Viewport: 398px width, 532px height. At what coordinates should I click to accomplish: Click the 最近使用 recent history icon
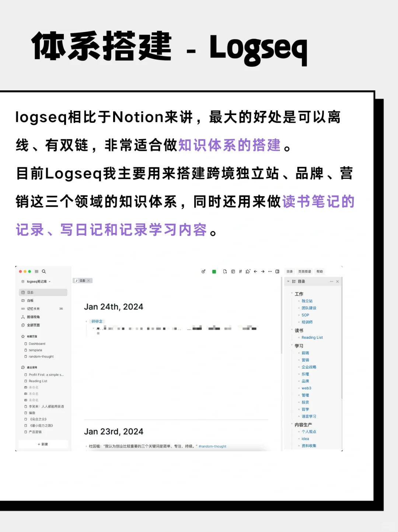point(23,367)
